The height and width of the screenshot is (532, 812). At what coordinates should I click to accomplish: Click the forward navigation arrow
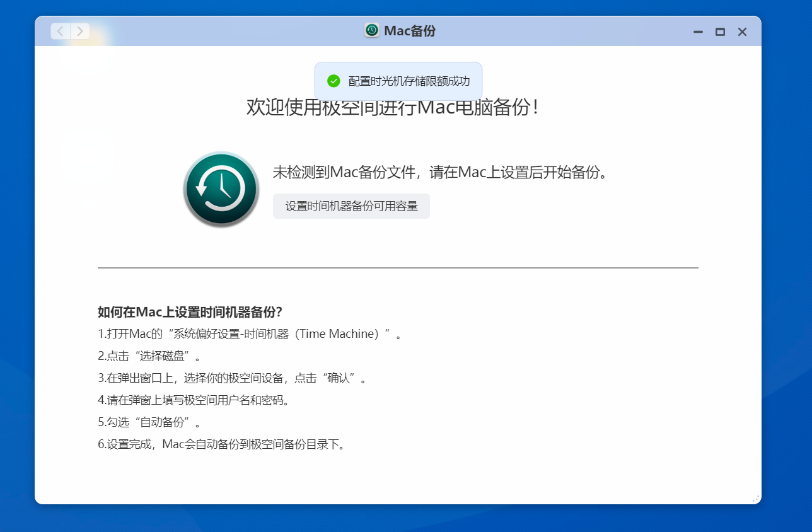point(79,31)
